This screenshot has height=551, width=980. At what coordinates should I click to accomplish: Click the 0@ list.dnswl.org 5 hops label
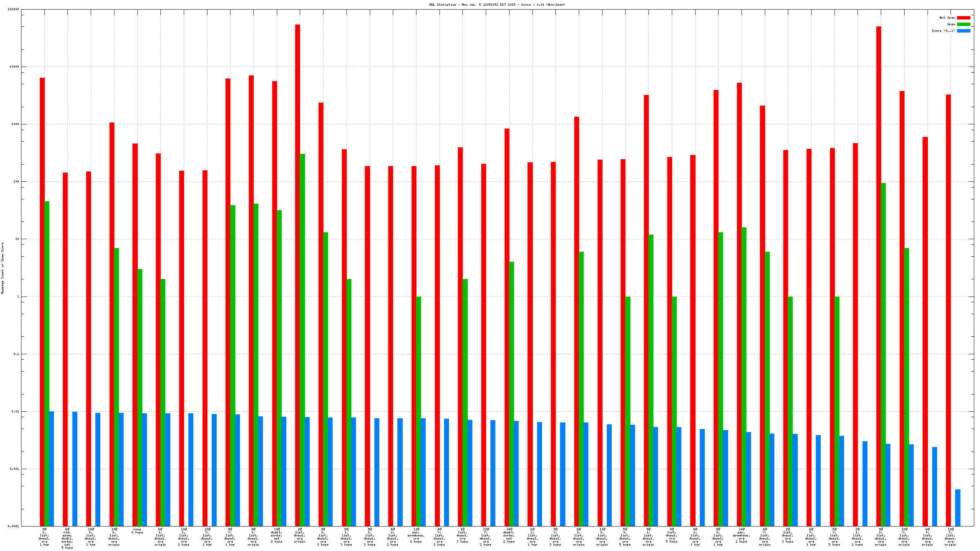tap(671, 535)
